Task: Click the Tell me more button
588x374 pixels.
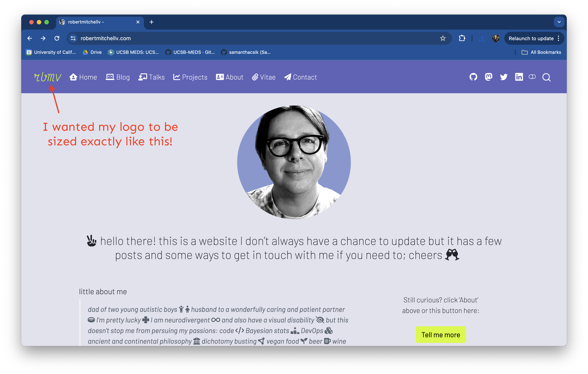Action: (x=441, y=335)
